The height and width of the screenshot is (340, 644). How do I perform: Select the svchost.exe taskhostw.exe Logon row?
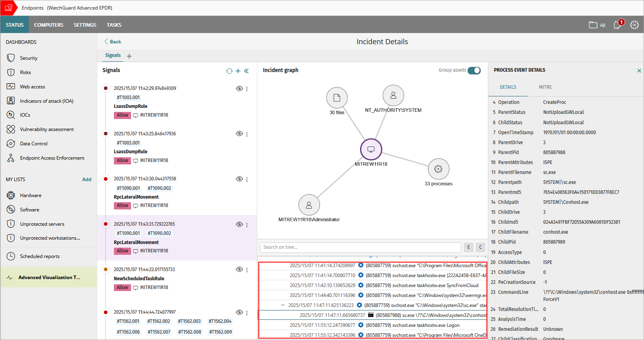(372, 325)
